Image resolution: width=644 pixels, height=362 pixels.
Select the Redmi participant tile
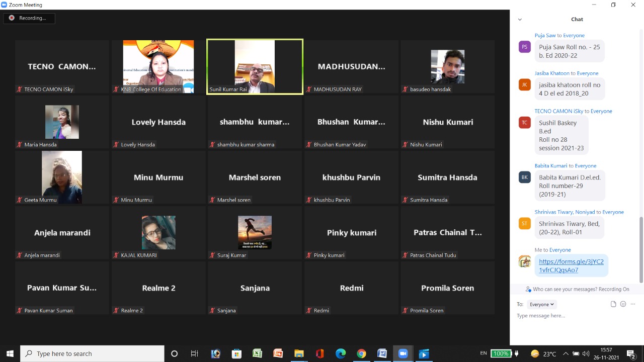[351, 288]
